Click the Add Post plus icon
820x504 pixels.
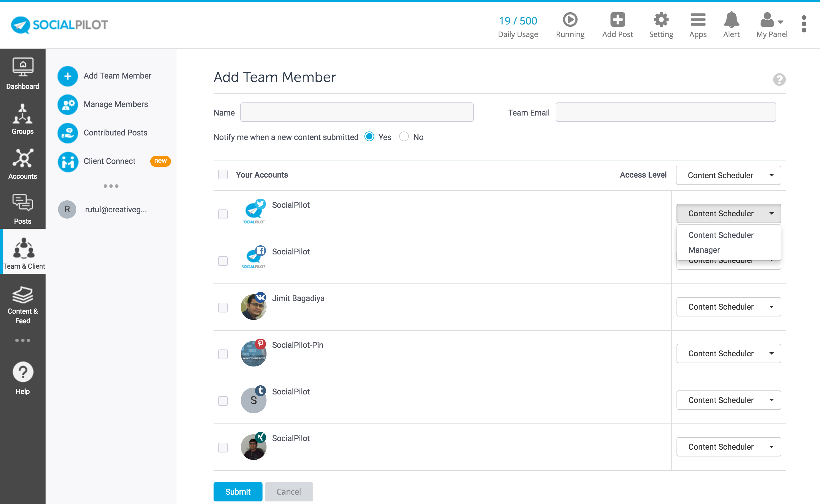617,20
